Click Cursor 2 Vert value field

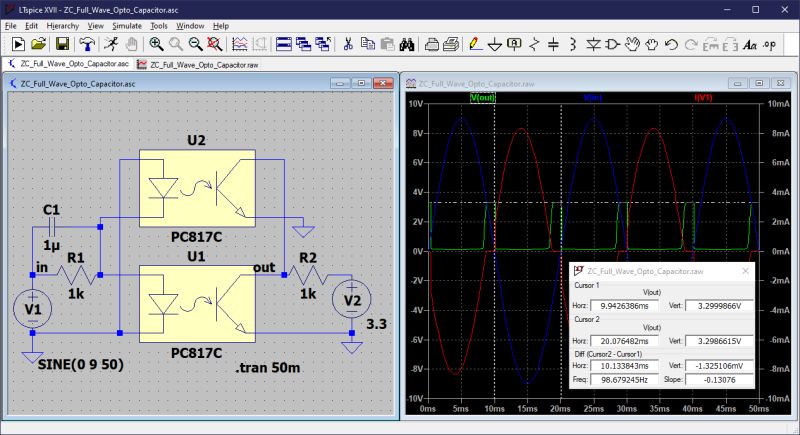[x=719, y=341]
